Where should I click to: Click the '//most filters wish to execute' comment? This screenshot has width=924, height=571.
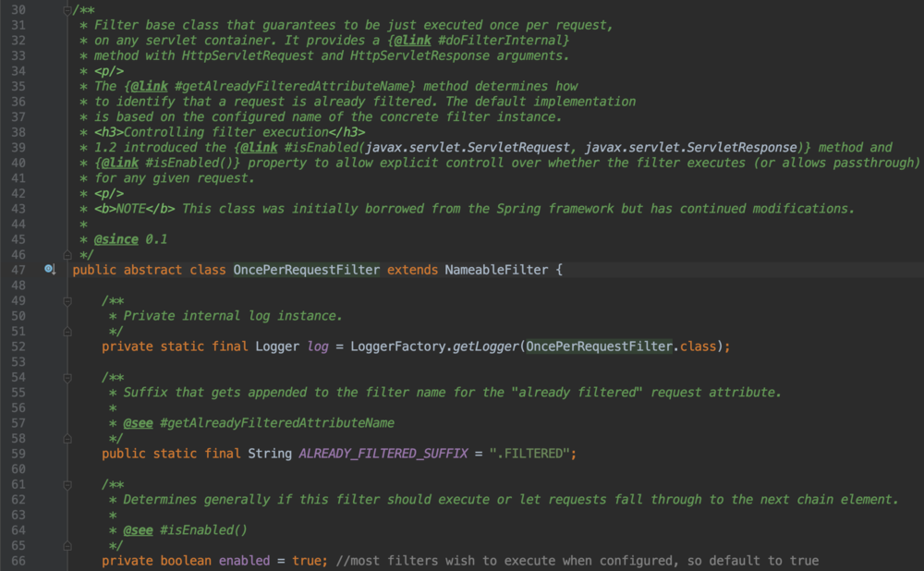coord(577,561)
